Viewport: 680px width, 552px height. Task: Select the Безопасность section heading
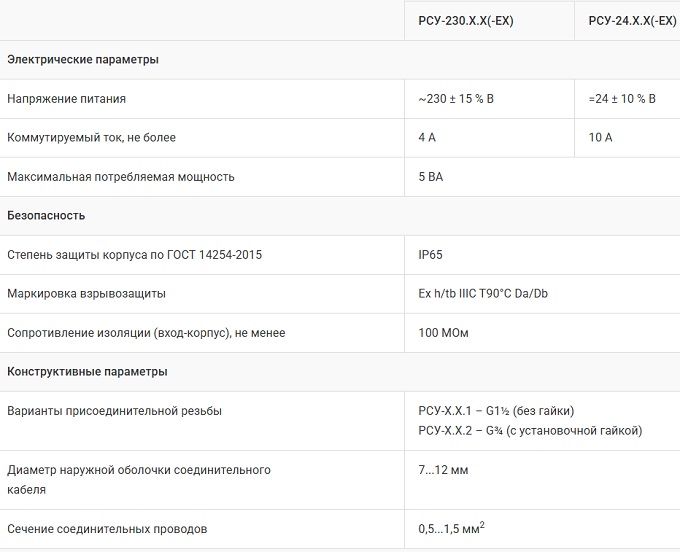click(x=46, y=215)
